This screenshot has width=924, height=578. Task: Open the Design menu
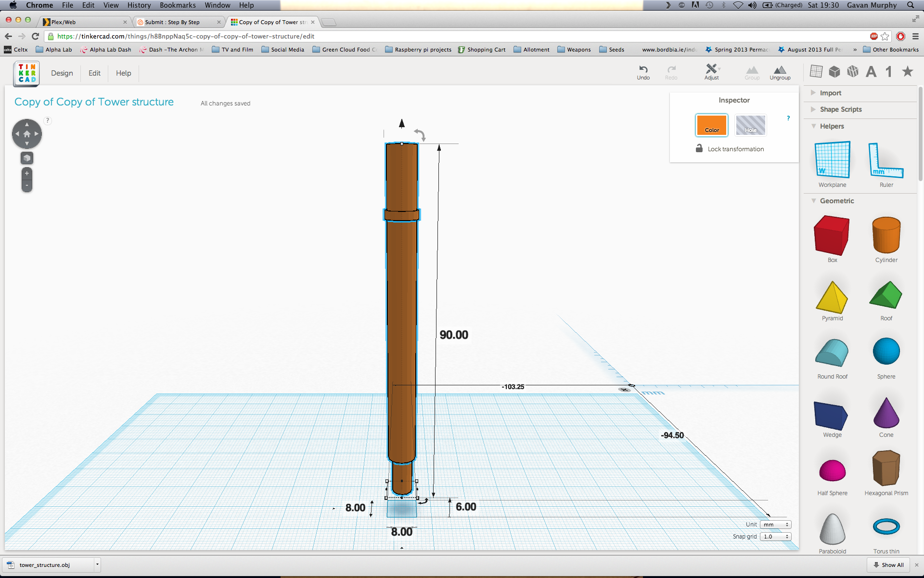[62, 73]
